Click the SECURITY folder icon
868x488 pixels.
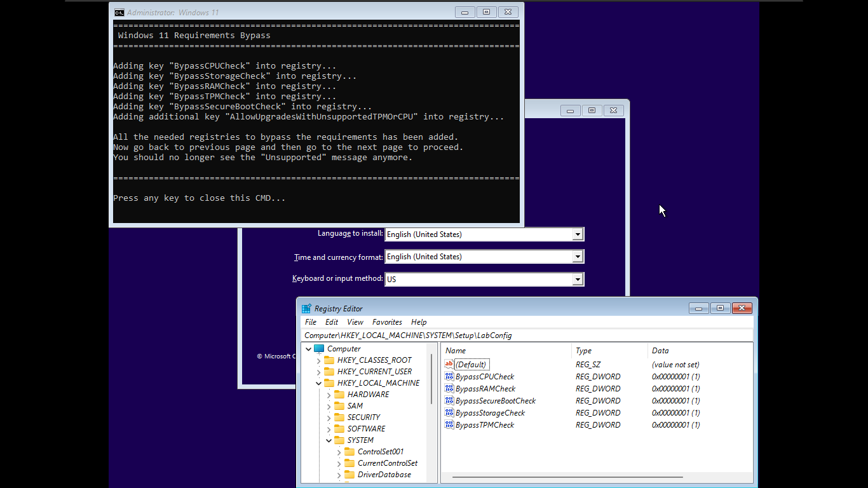point(339,417)
